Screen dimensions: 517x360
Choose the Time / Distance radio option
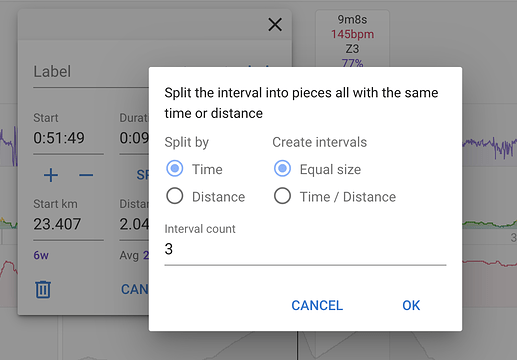pos(282,196)
